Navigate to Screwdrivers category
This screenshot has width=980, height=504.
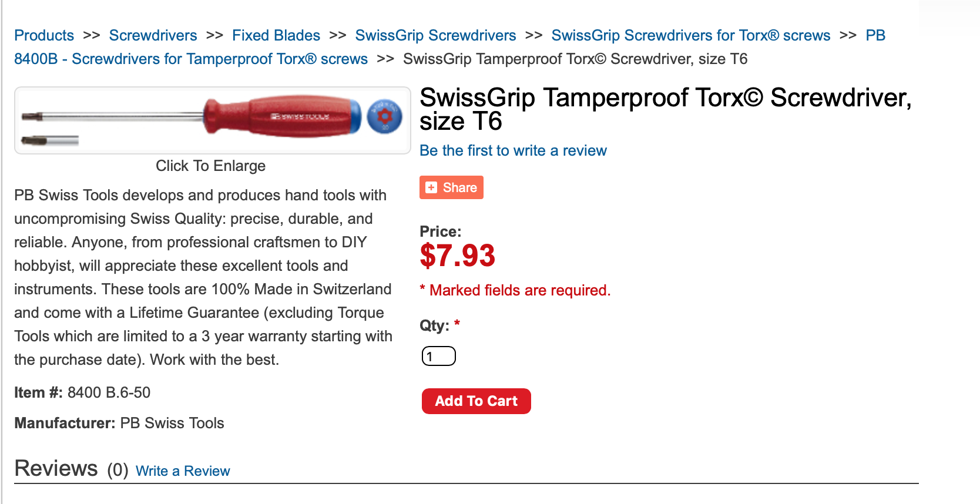(x=153, y=35)
